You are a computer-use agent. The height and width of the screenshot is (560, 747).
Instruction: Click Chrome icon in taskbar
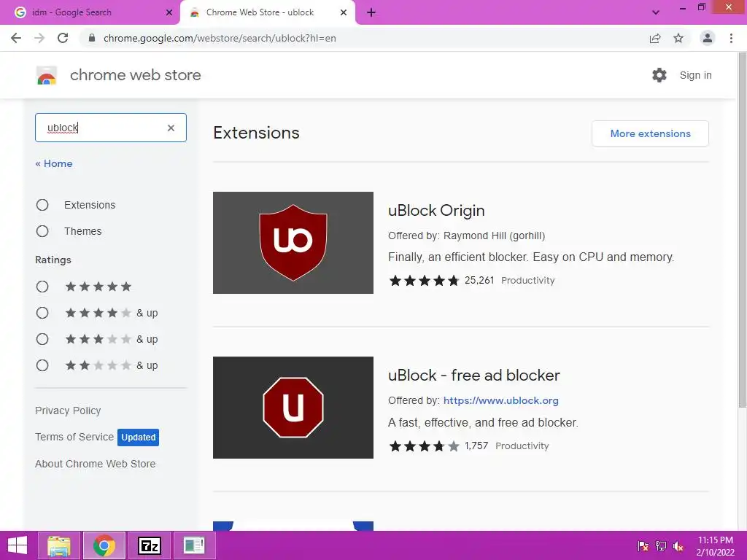(x=104, y=545)
